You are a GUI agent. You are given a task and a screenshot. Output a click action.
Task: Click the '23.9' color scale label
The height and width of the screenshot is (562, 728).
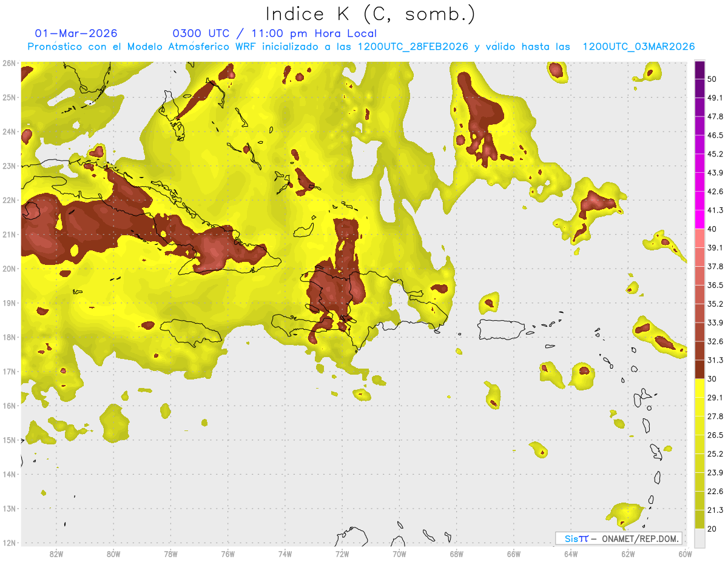(x=715, y=472)
